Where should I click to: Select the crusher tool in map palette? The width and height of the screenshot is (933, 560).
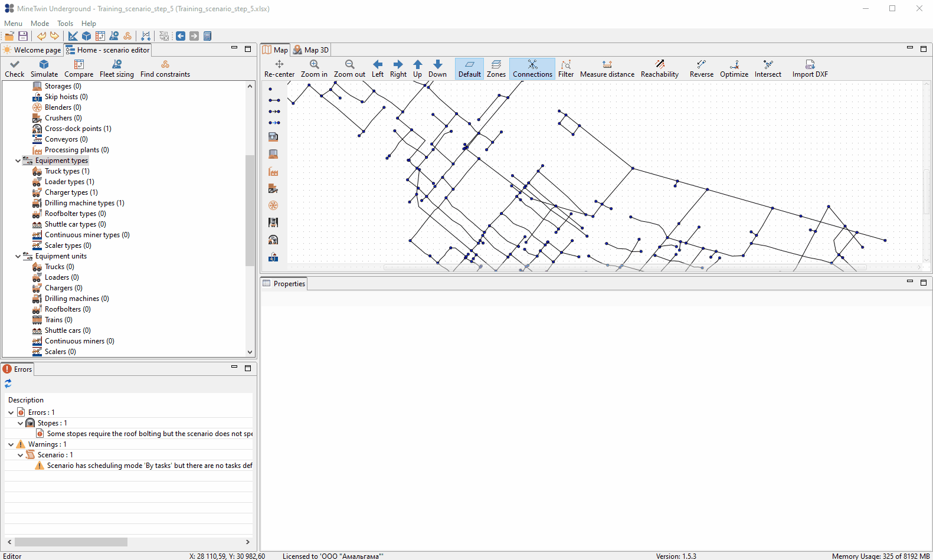point(273,189)
